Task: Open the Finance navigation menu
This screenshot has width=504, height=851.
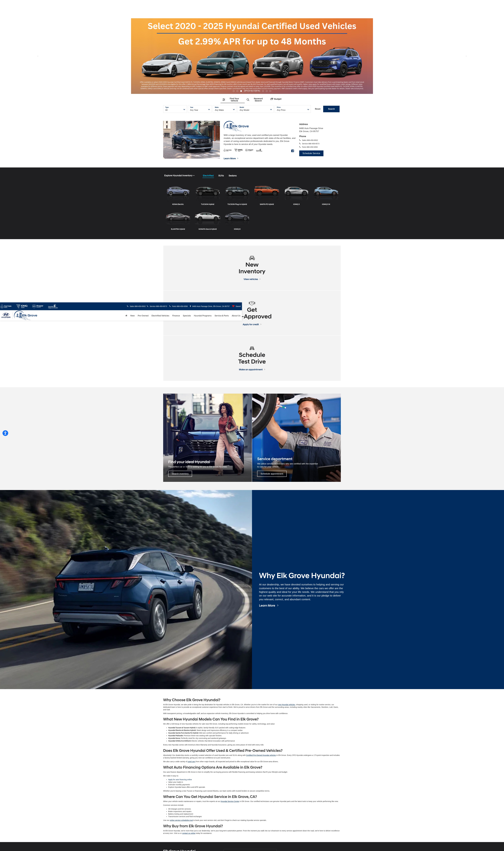Action: pyautogui.click(x=176, y=316)
